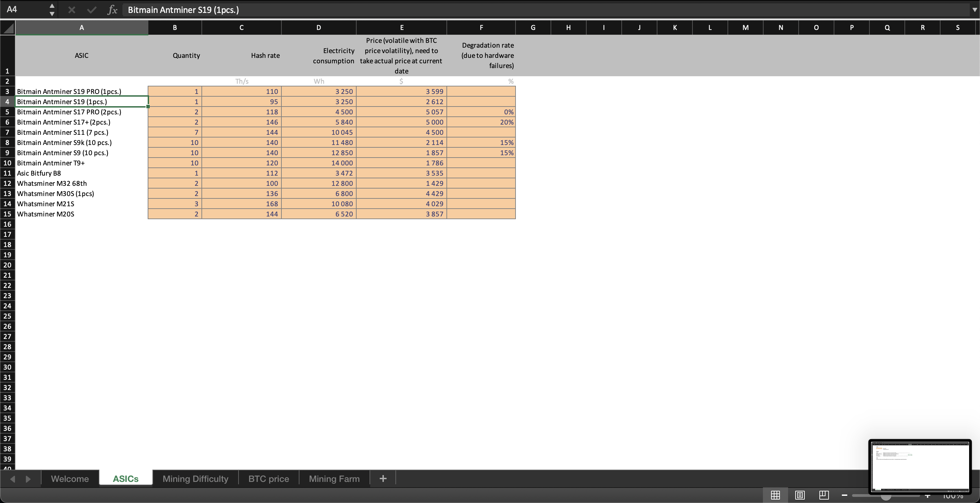This screenshot has width=980, height=503.
Task: Click the zoom in plus button
Action: [x=928, y=496]
